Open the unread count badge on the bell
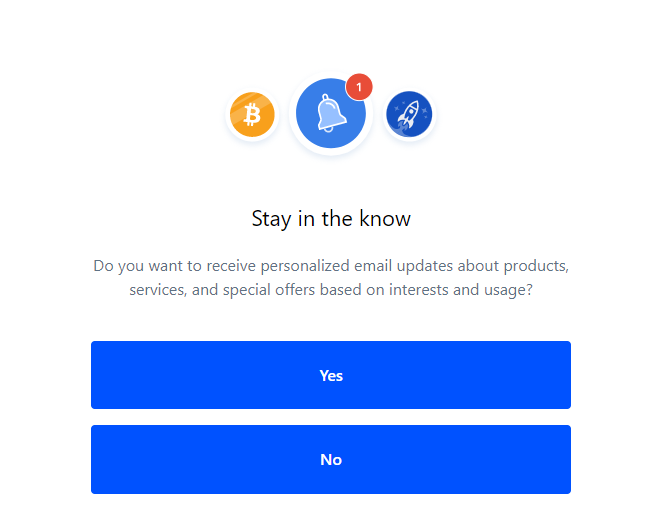This screenshot has height=521, width=655. [x=359, y=87]
